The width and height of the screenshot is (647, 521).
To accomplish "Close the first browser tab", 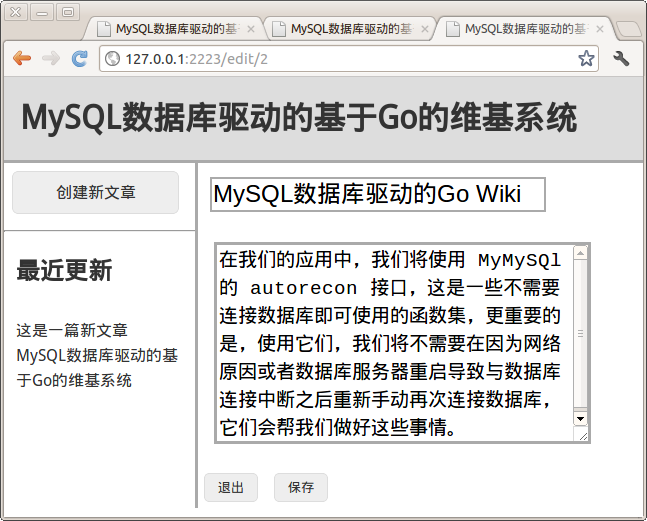I will point(251,30).
